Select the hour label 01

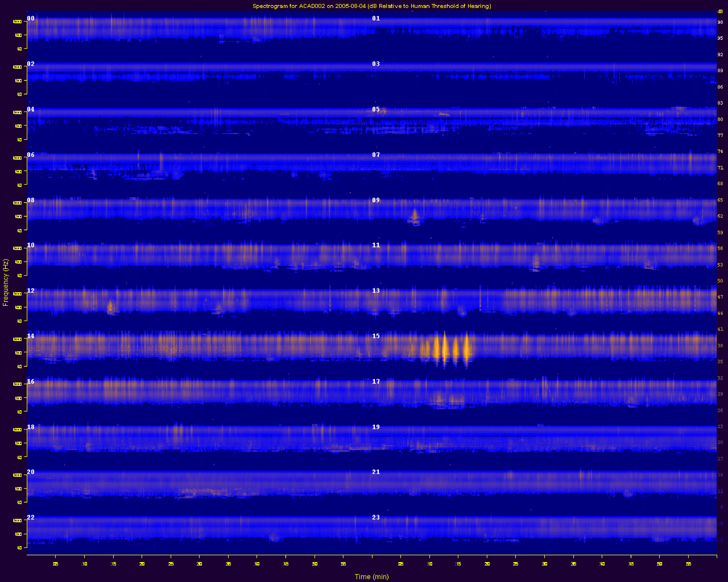coord(376,19)
